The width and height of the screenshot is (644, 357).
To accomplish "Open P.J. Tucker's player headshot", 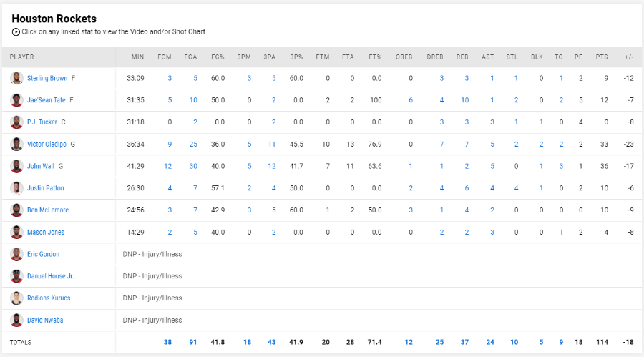I will [16, 122].
